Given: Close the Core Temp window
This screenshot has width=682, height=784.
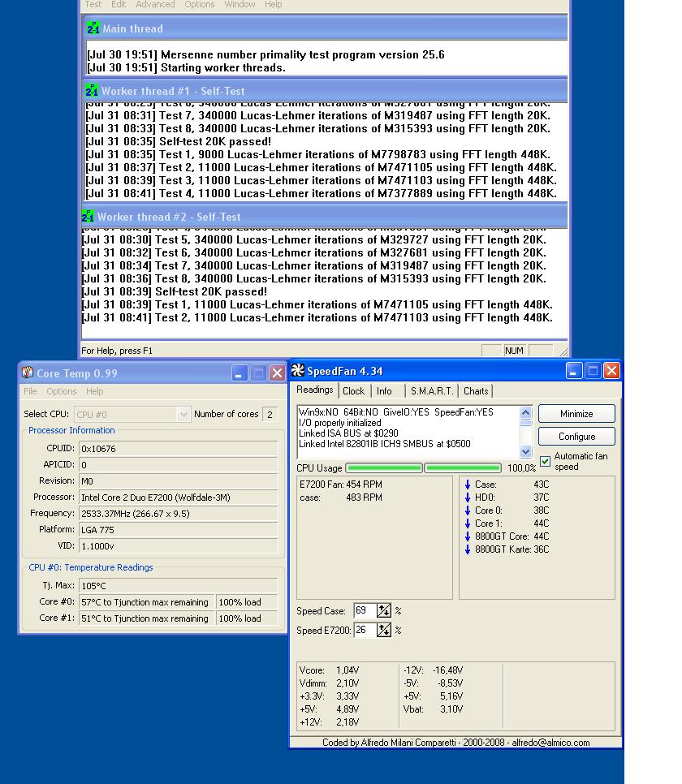Looking at the screenshot, I should click(277, 373).
